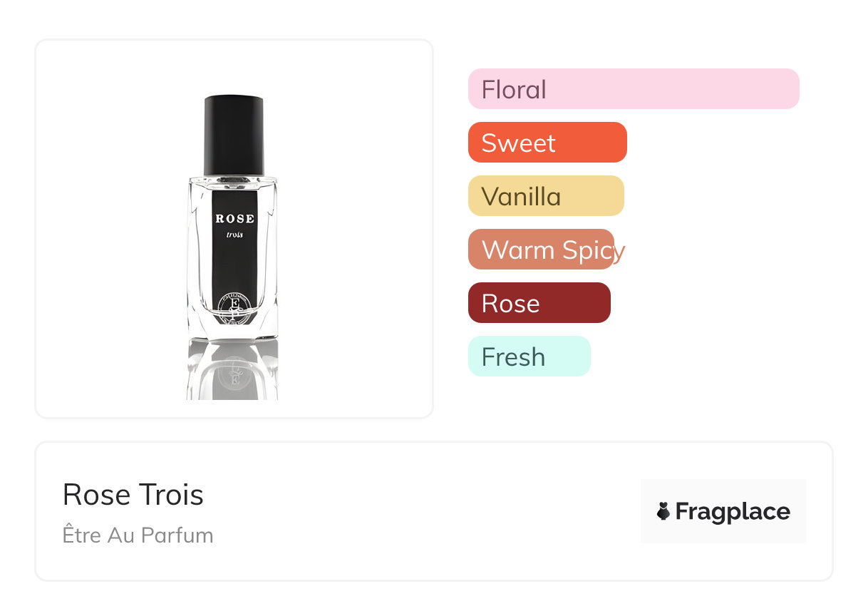Select the orange Sweet accord bar
Screen dimensions: 868x616
click(547, 143)
